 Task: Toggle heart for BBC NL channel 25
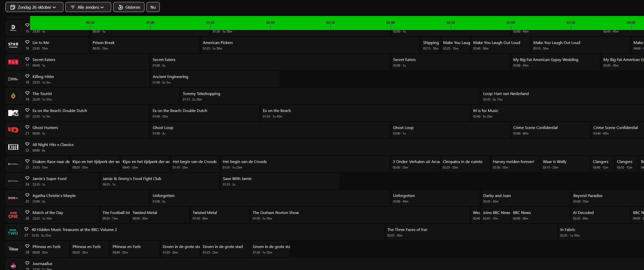[27, 195]
